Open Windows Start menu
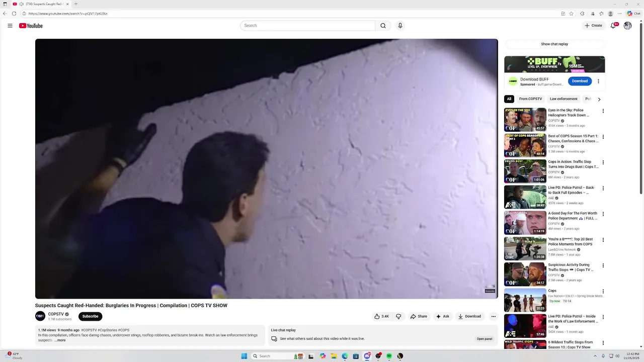Image resolution: width=644 pixels, height=362 pixels. (x=244, y=356)
